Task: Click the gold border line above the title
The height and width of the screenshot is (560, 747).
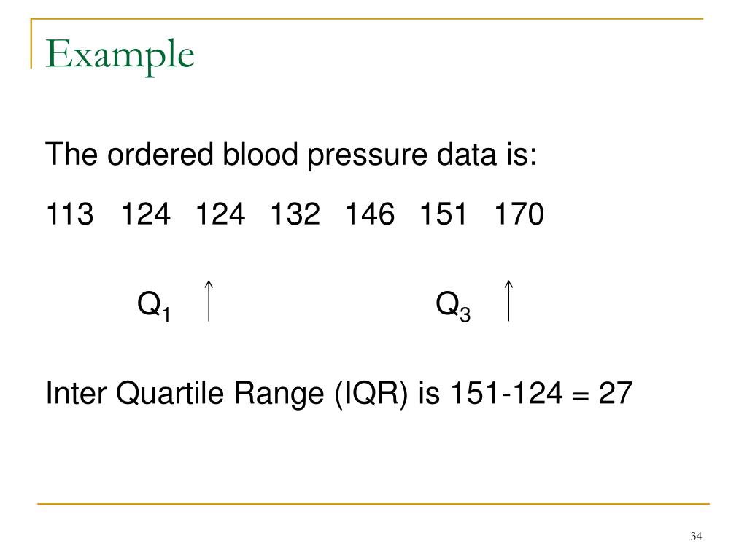Action: (368, 18)
